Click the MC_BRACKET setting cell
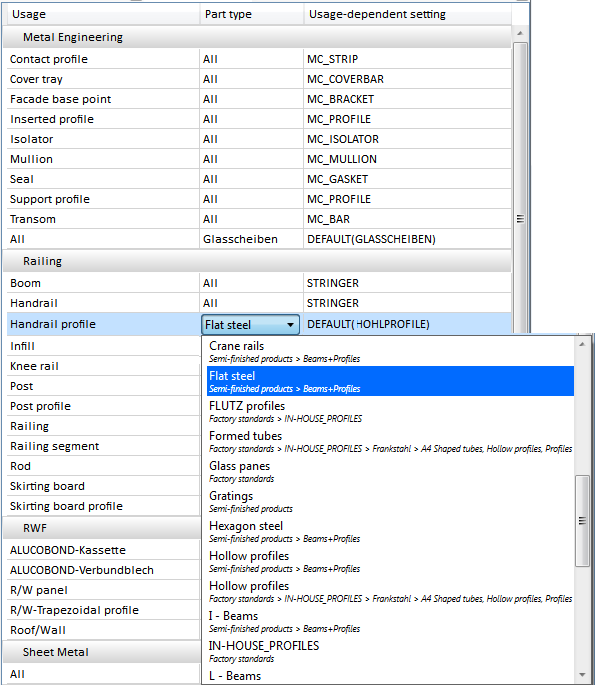595x685 pixels. 407,99
